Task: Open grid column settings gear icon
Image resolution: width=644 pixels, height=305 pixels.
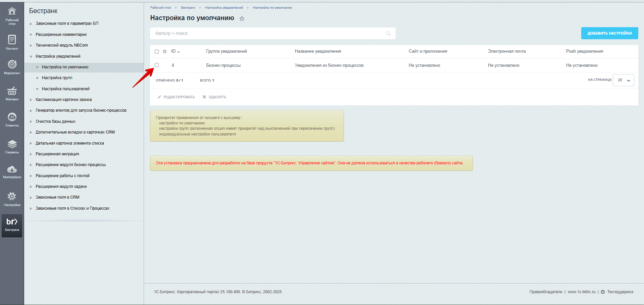Action: (x=165, y=52)
